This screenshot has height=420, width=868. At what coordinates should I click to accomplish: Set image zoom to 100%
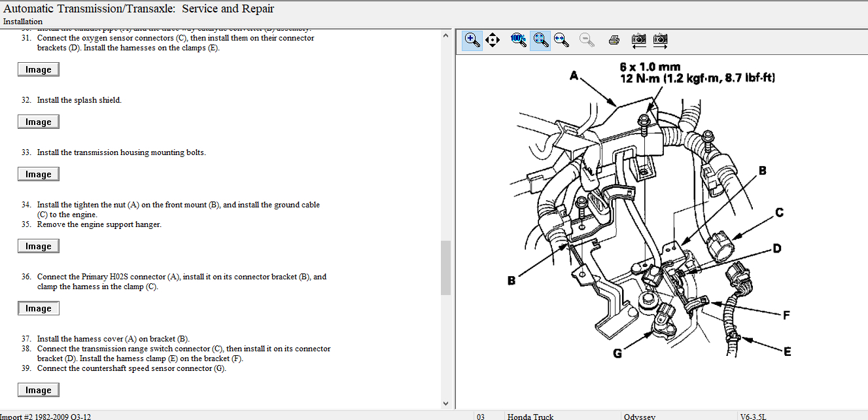click(518, 40)
